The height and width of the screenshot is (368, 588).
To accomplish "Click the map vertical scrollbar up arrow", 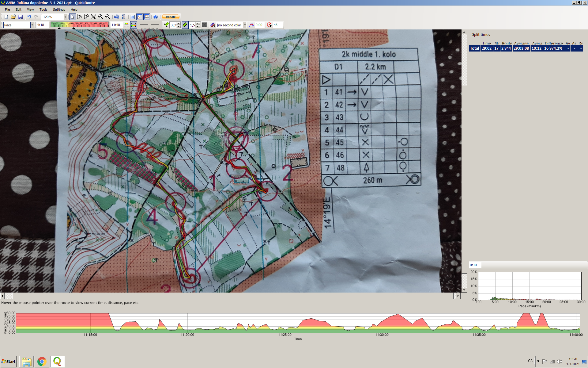I will [x=464, y=32].
